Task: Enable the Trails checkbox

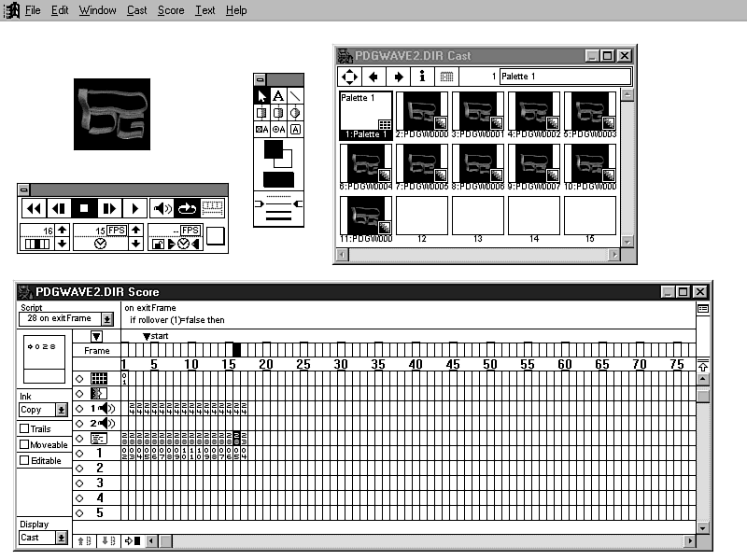Action: [x=24, y=428]
